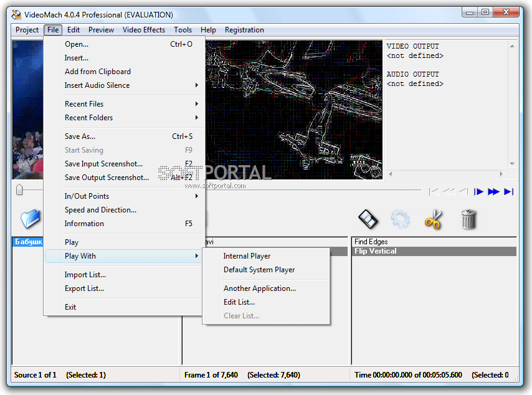This screenshot has height=395, width=532.
Task: Choose Import List...
Action: [125, 275]
